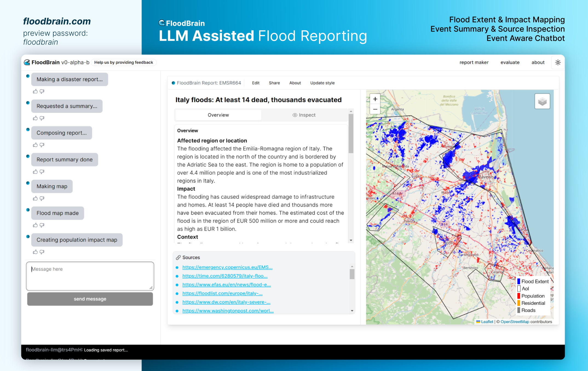Thumbs down 'Flood map made' message
Screen dimensions: 588x371
pyautogui.click(x=42, y=225)
